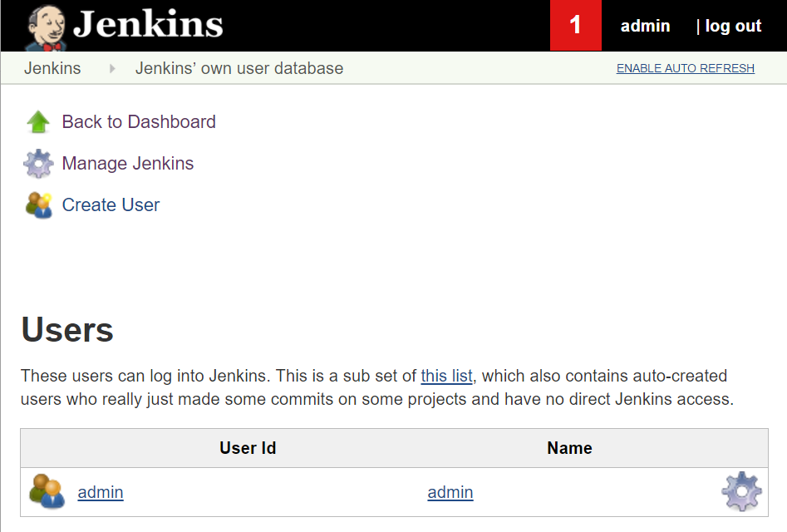Go Back to Dashboard

(x=139, y=122)
